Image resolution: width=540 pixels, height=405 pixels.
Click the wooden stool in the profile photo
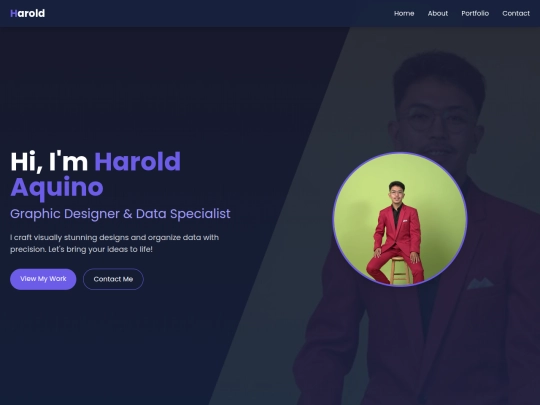[x=399, y=270]
